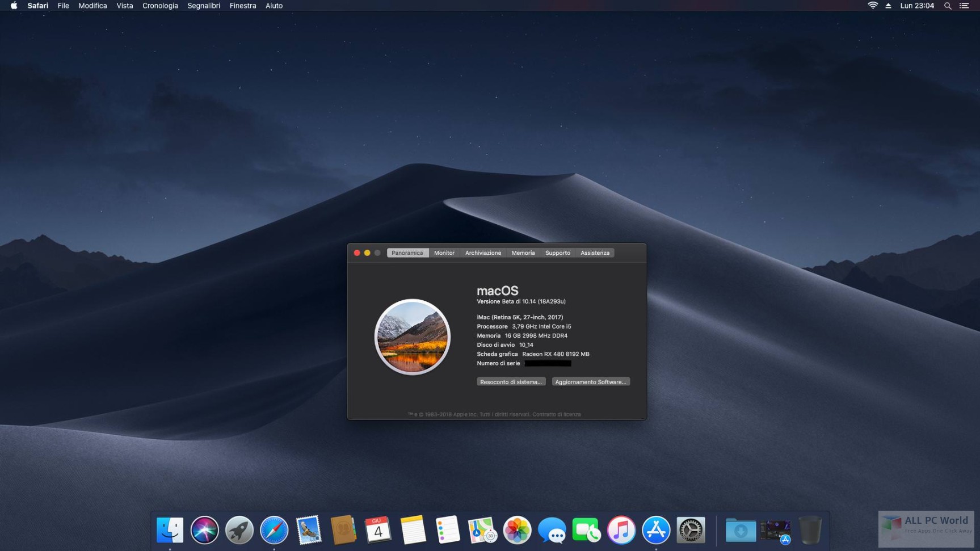
Task: Click Memoria 16 GB 2998 MHz DDR4
Action: (x=522, y=335)
